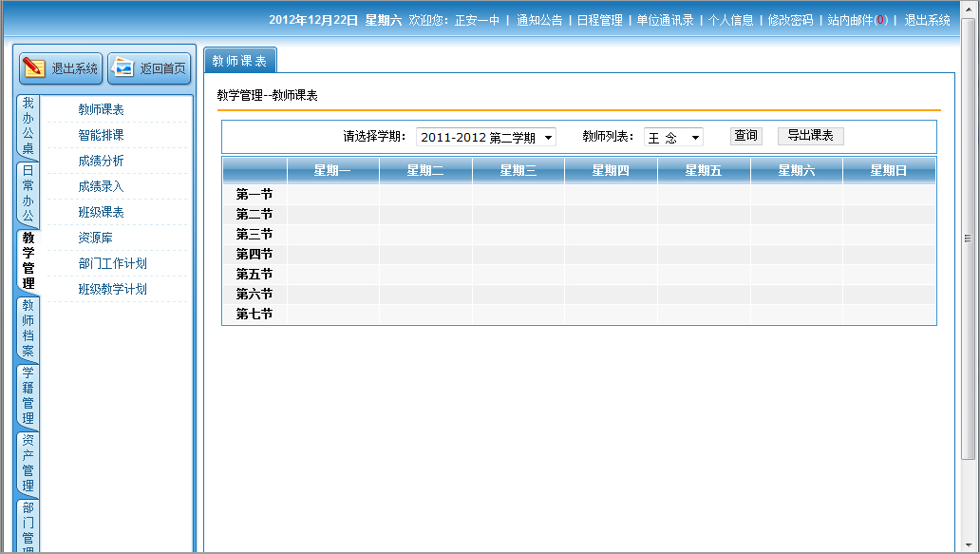Select 成绩分析 menu item
The width and height of the screenshot is (980, 554).
[101, 161]
